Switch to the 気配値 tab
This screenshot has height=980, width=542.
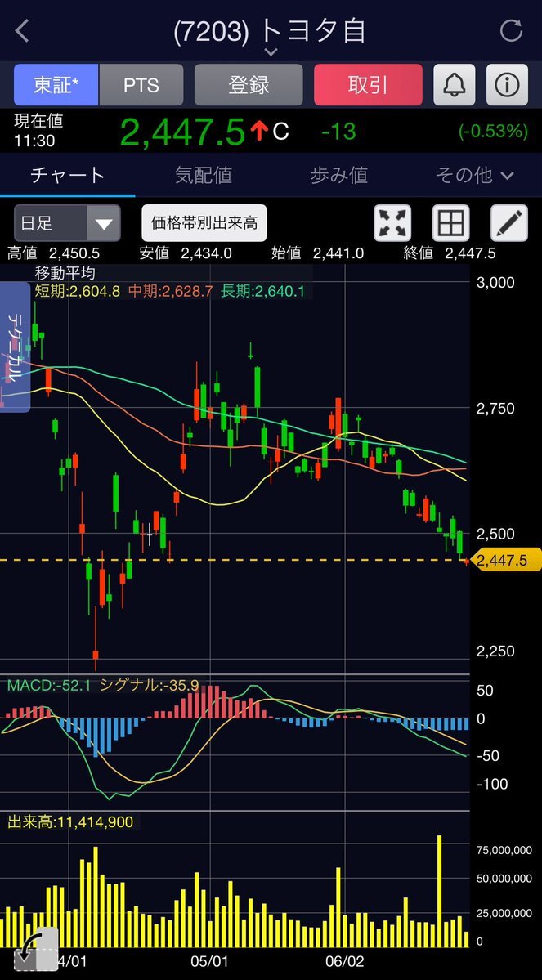tap(204, 176)
